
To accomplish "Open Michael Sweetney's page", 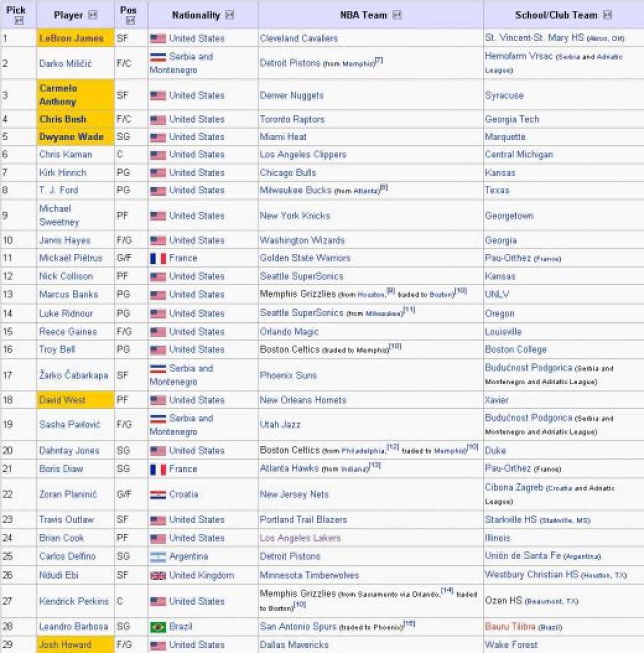I will (59, 215).
